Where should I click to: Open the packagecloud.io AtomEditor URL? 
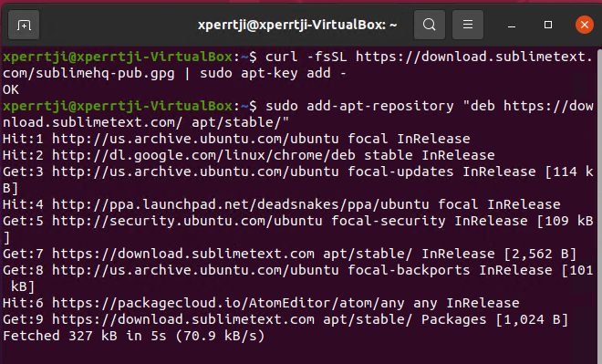pos(228,303)
